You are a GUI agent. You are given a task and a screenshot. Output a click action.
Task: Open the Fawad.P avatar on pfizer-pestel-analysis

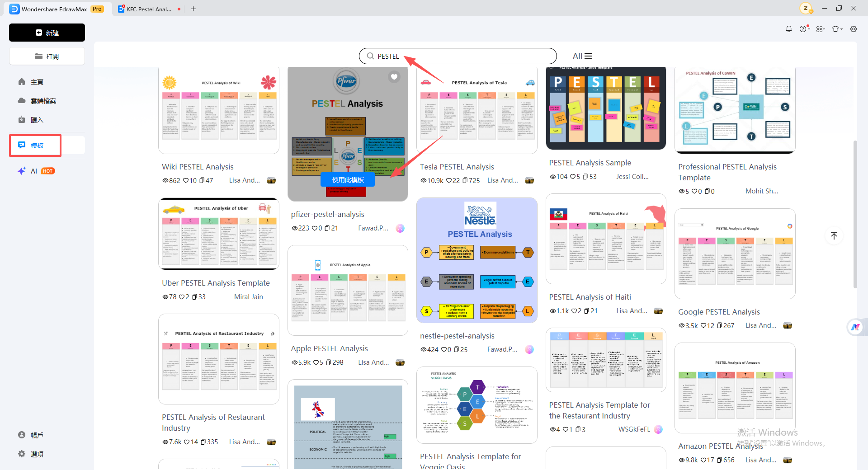click(x=400, y=228)
